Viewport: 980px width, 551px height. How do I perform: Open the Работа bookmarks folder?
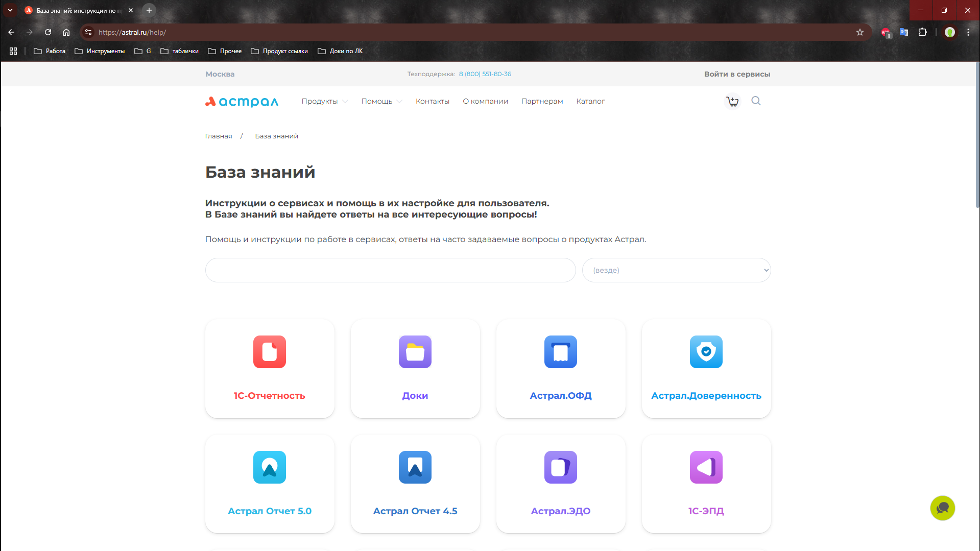tap(50, 51)
